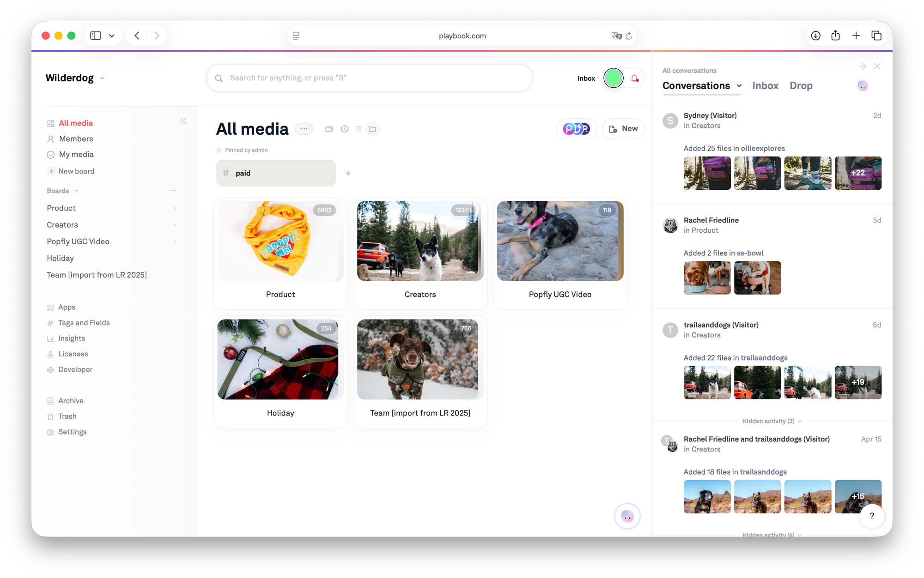Open the All media three-dots menu
924x578 pixels.
pos(304,129)
